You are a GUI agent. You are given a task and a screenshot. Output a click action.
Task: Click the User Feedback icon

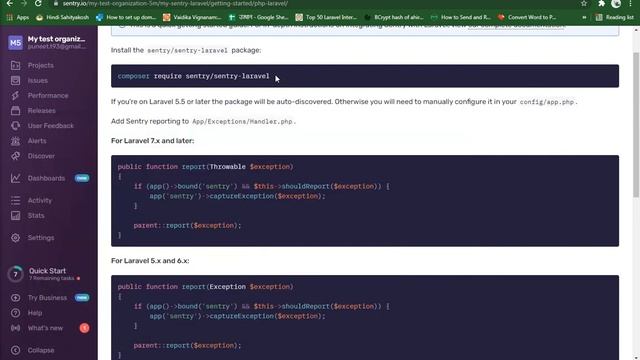[16, 126]
